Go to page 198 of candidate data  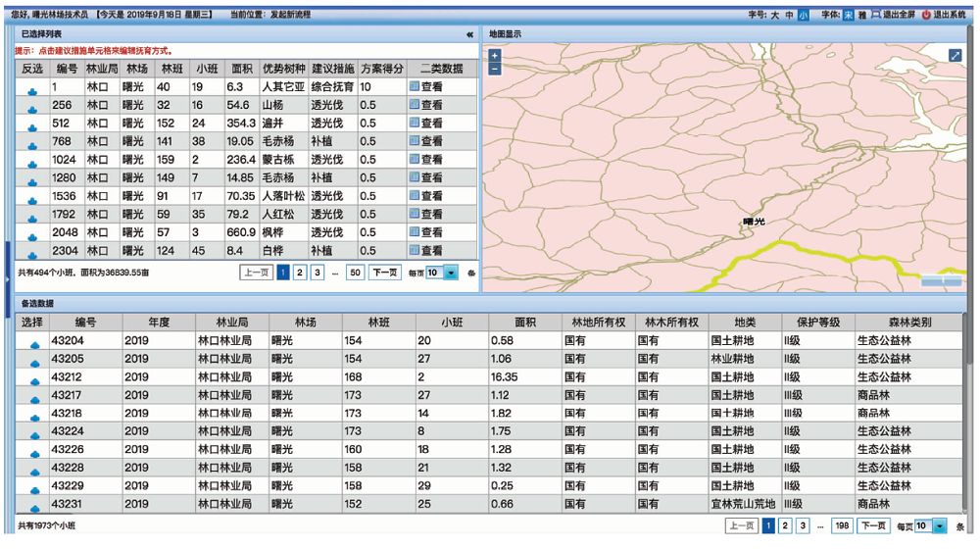click(x=841, y=526)
